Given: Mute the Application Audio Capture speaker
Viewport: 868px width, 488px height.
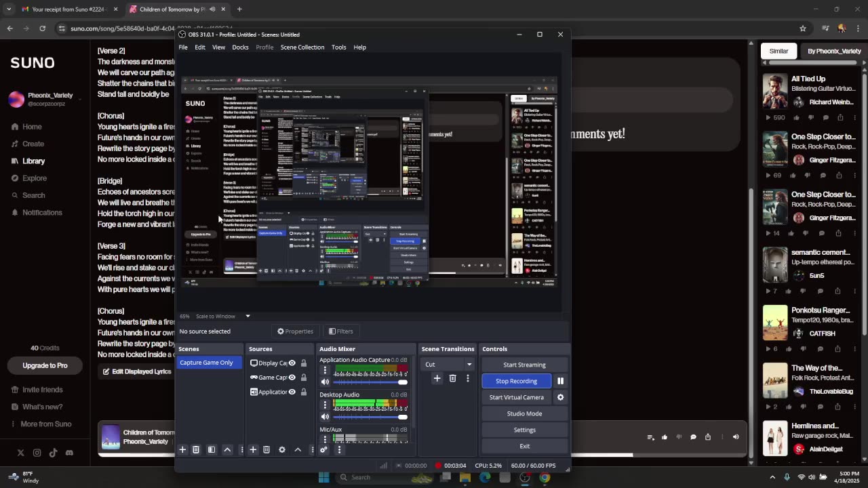Looking at the screenshot, I should tap(325, 382).
